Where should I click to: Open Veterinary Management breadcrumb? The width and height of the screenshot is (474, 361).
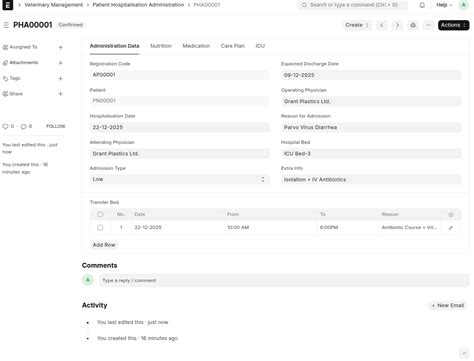pos(54,5)
